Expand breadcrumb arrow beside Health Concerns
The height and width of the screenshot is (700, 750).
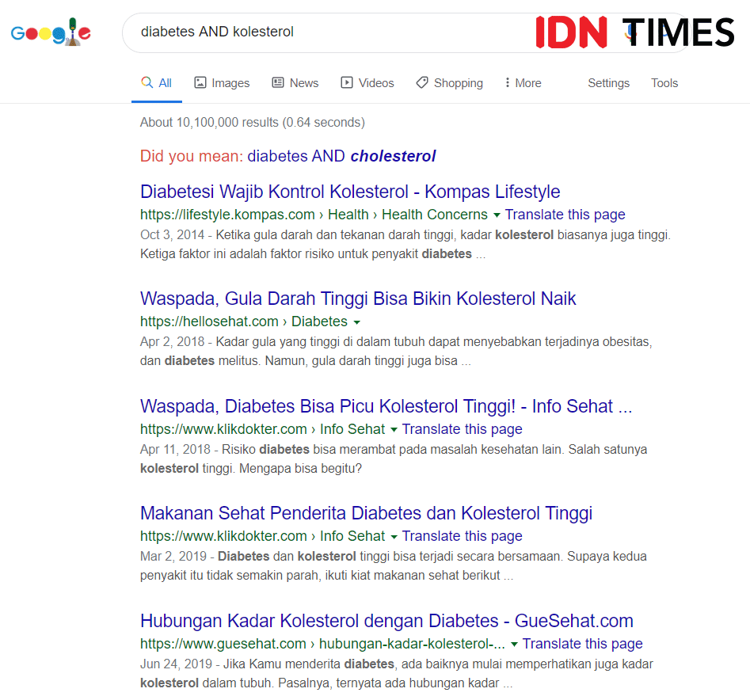[x=497, y=214]
